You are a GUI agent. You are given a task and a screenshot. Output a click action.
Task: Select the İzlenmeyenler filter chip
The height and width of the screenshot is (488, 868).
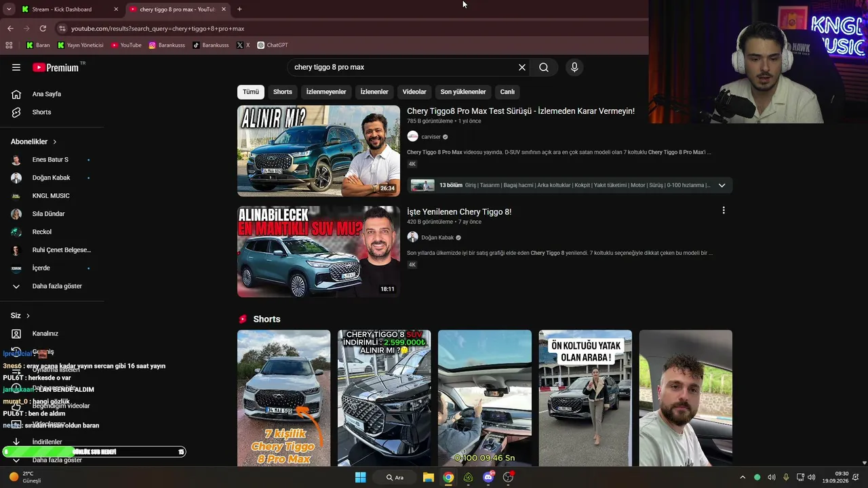pos(326,91)
